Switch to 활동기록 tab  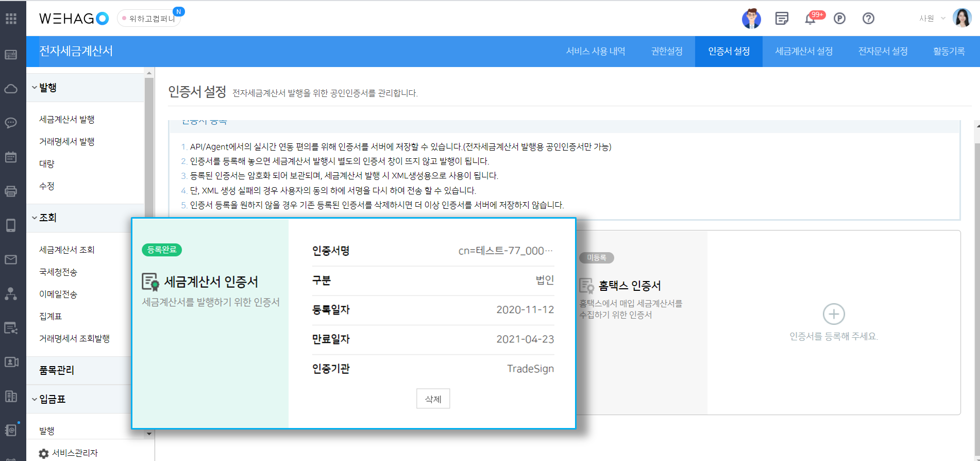coord(949,51)
